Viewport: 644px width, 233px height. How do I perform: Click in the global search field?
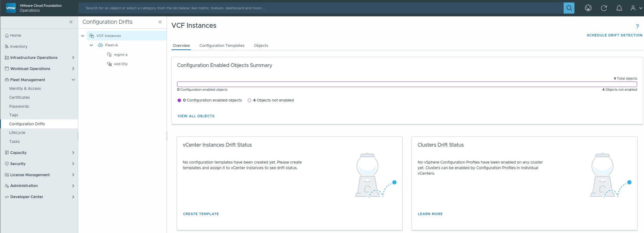click(321, 8)
